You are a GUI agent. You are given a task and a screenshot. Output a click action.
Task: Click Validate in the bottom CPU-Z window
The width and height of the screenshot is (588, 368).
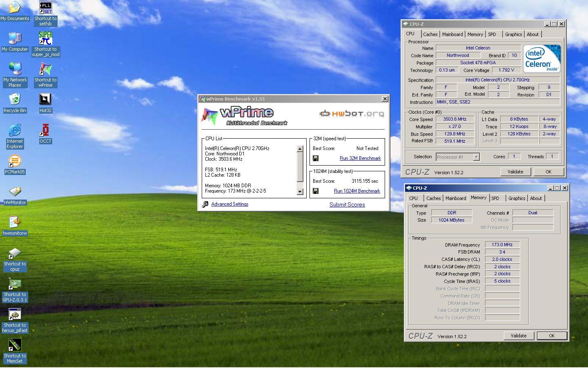[x=519, y=336]
